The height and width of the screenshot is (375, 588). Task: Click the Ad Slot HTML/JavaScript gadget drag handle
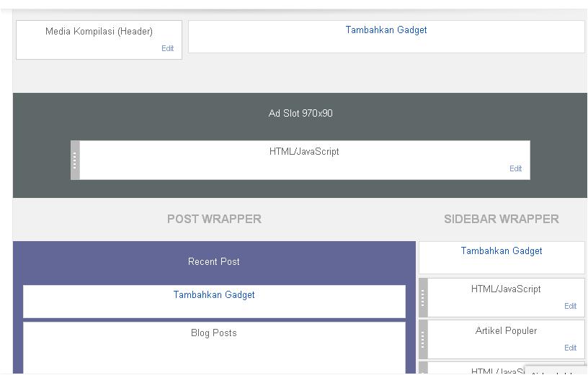pos(75,161)
